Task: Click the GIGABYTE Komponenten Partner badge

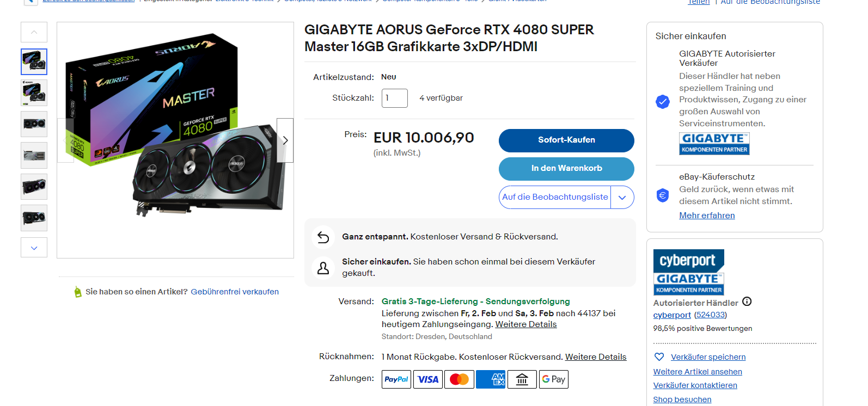Action: click(x=714, y=144)
